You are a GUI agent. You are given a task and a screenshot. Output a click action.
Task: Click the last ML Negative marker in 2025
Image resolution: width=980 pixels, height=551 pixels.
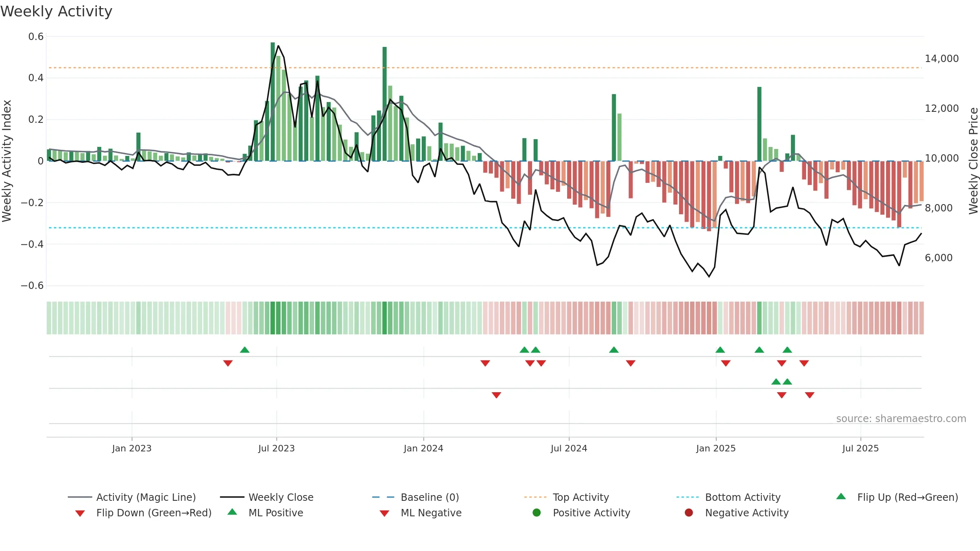pos(810,395)
